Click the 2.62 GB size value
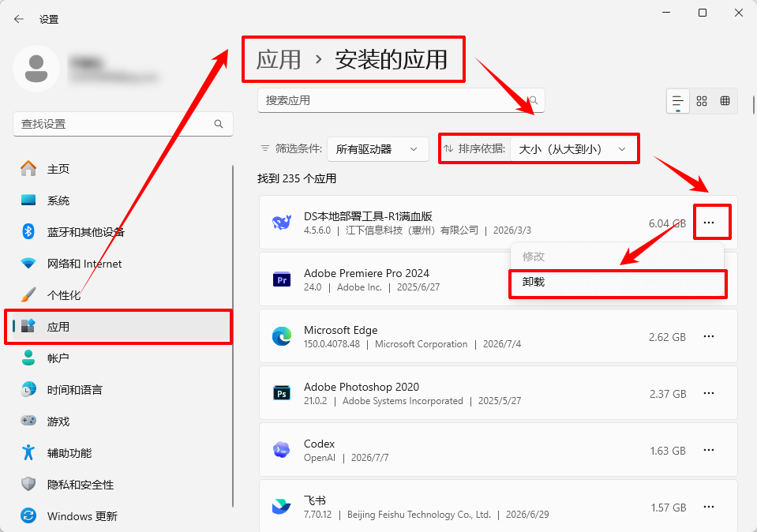 (x=667, y=337)
